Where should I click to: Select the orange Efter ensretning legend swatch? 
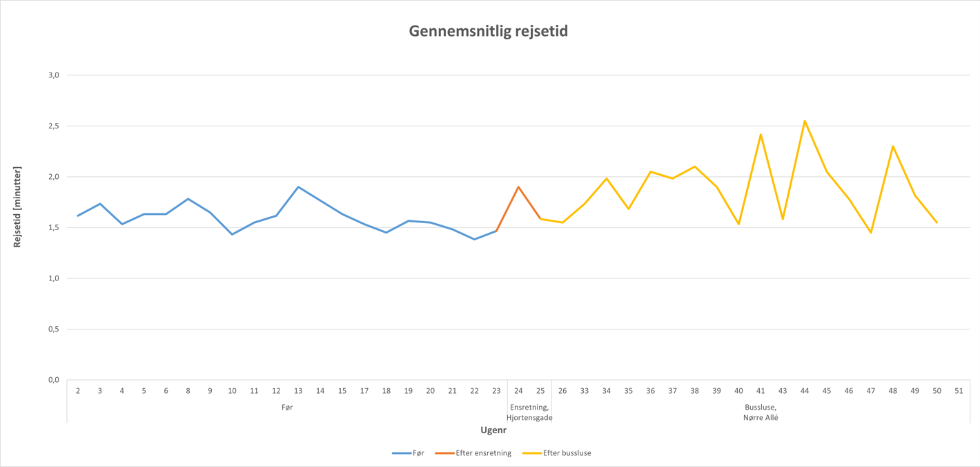click(x=444, y=453)
